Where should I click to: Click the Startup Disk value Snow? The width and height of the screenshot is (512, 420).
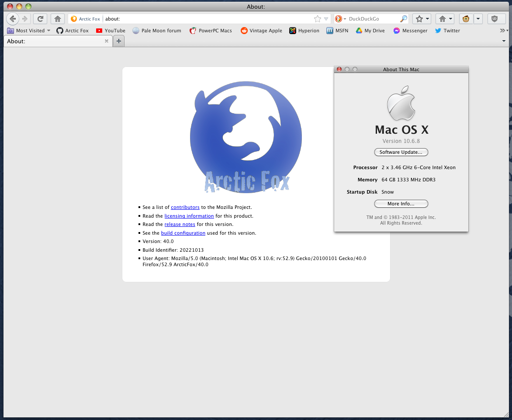click(x=387, y=192)
